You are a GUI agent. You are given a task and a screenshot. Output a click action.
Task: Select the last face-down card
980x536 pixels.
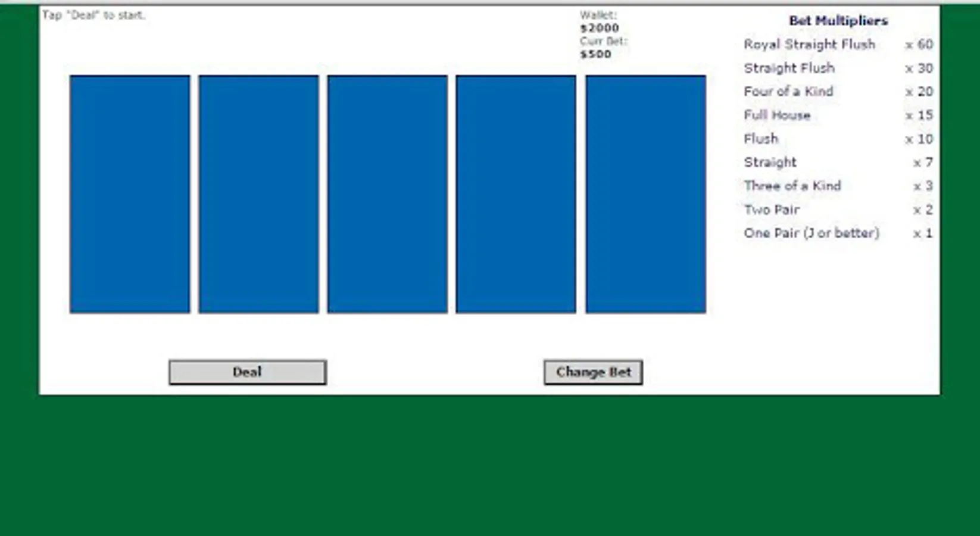click(x=645, y=193)
